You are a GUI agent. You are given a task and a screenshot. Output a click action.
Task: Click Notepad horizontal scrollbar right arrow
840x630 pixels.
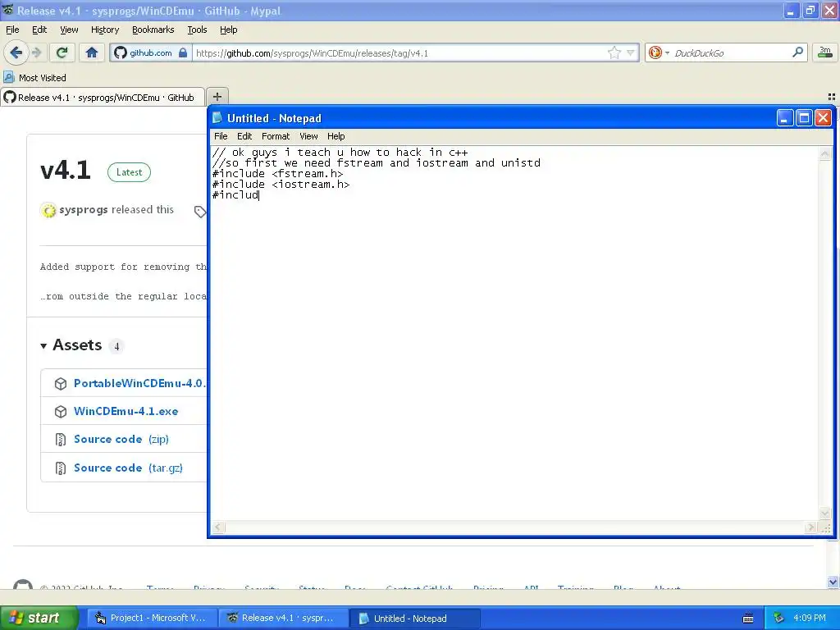tap(811, 527)
